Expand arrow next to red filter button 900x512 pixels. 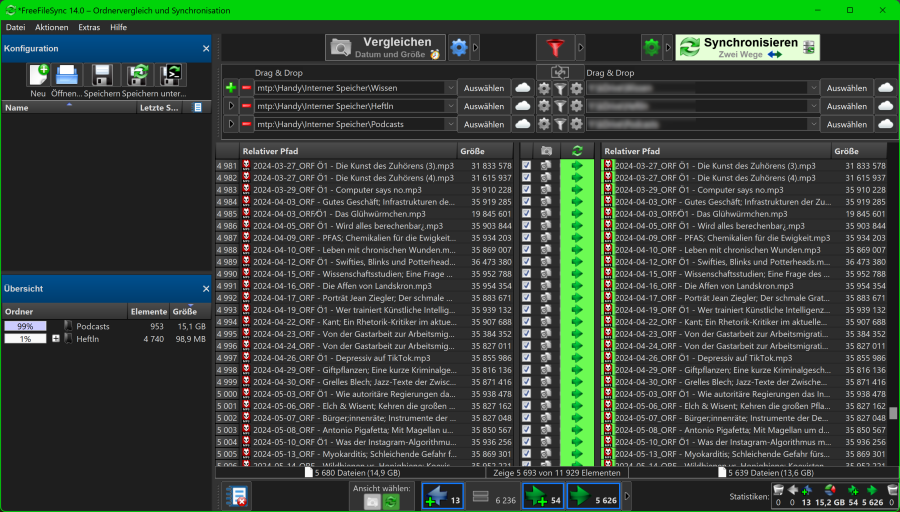coord(580,48)
